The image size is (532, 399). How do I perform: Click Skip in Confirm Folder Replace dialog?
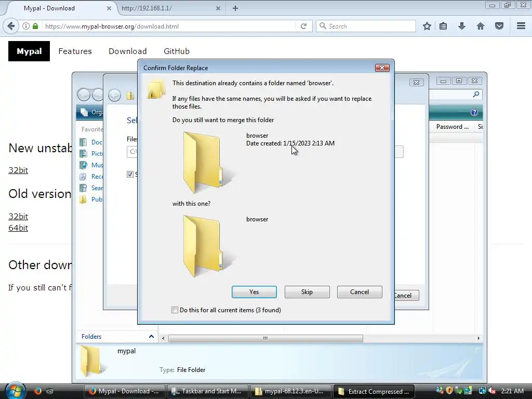pyautogui.click(x=307, y=292)
